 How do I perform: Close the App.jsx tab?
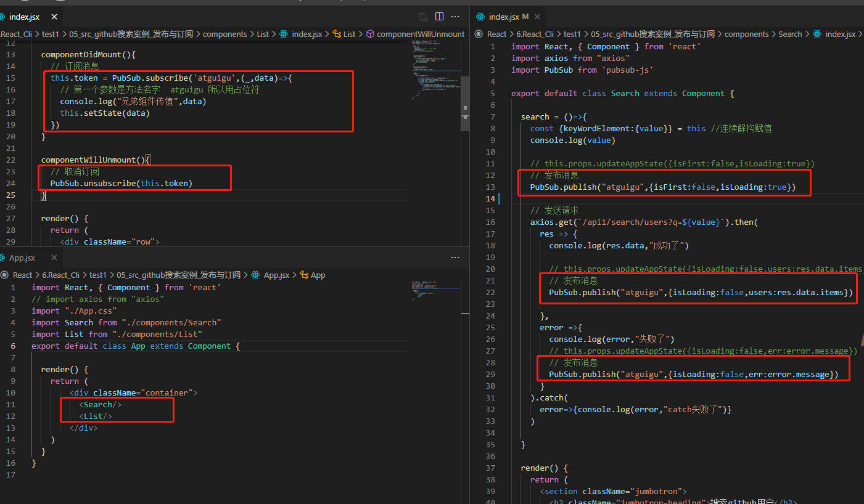54,258
